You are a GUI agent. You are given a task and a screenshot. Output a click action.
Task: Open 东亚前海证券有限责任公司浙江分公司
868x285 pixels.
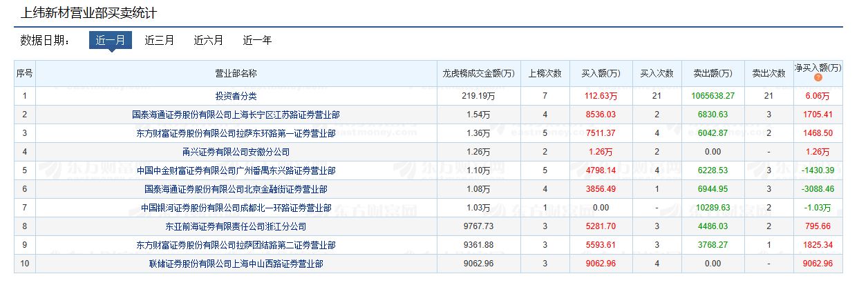click(236, 226)
